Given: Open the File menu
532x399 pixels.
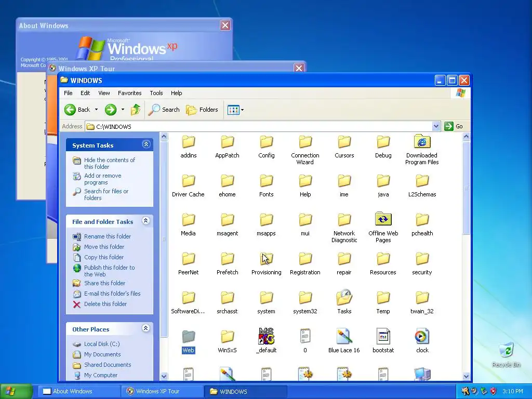Looking at the screenshot, I should click(x=68, y=93).
